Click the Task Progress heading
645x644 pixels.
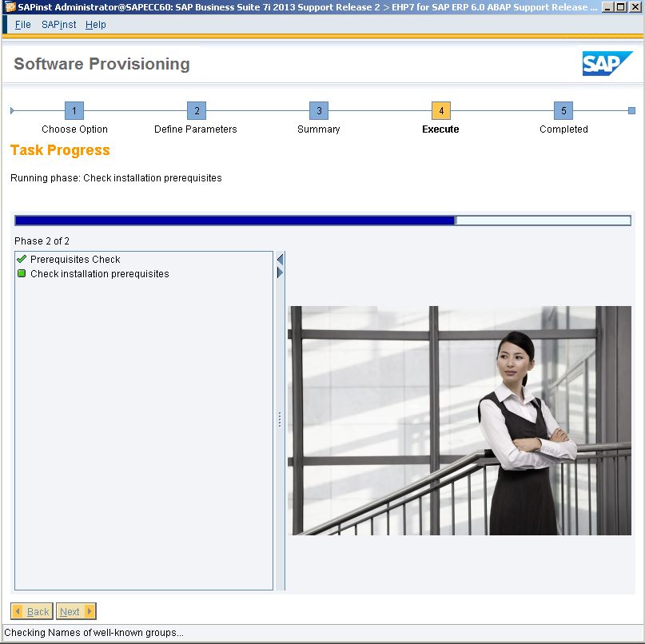click(x=60, y=150)
